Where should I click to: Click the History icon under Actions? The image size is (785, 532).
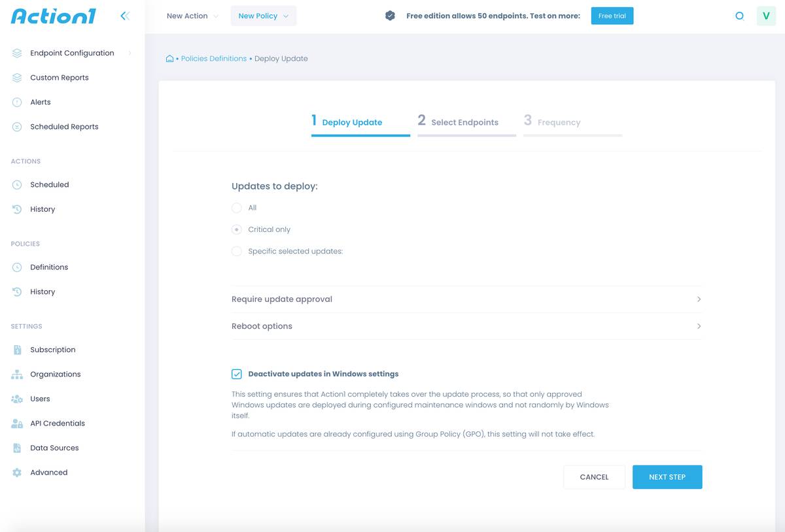pos(17,209)
